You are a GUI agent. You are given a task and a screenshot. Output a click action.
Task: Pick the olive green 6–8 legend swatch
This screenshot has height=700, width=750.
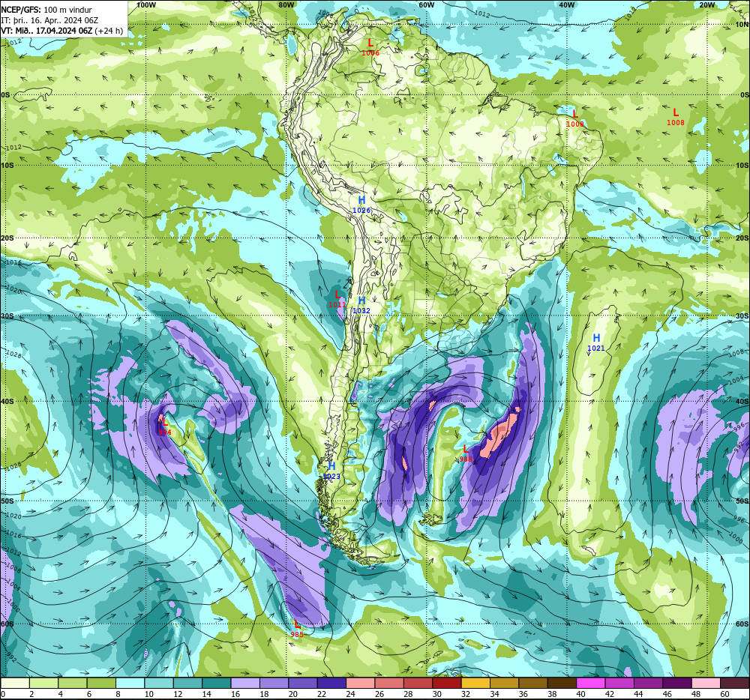click(x=101, y=683)
